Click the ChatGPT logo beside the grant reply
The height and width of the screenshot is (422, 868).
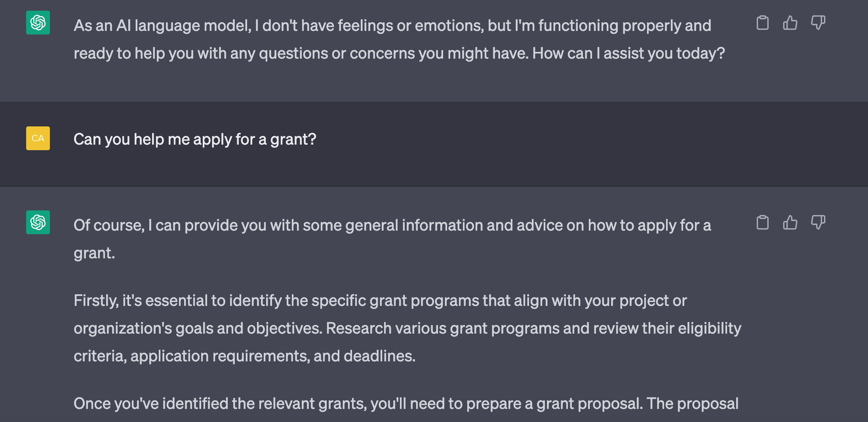coord(38,222)
